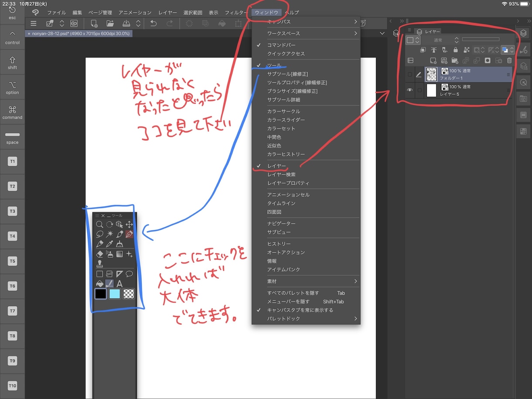Toggle set as reference layer lighthouse icon
Viewport: 532px width, 399px height.
click(x=434, y=50)
